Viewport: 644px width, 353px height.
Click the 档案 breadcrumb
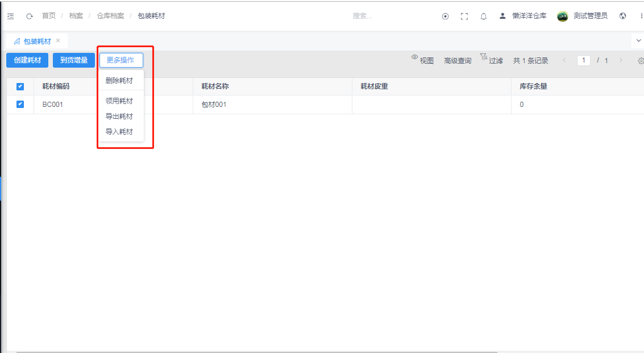pos(76,16)
